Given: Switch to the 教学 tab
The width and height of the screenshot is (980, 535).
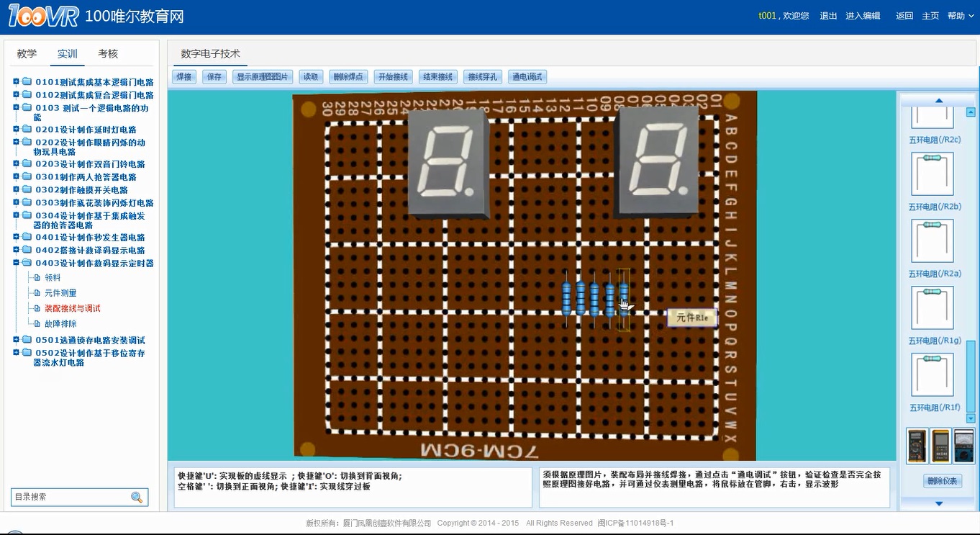Looking at the screenshot, I should click(27, 54).
